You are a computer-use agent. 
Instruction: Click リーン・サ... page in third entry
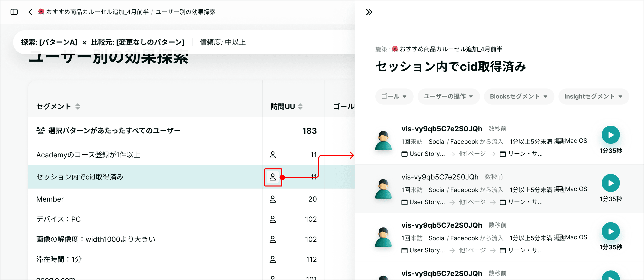click(x=521, y=250)
